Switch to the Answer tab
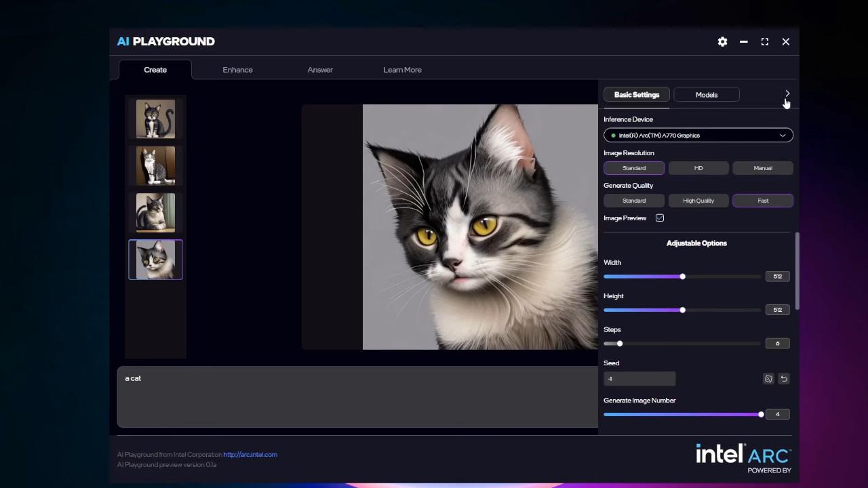This screenshot has height=488, width=868. click(320, 70)
